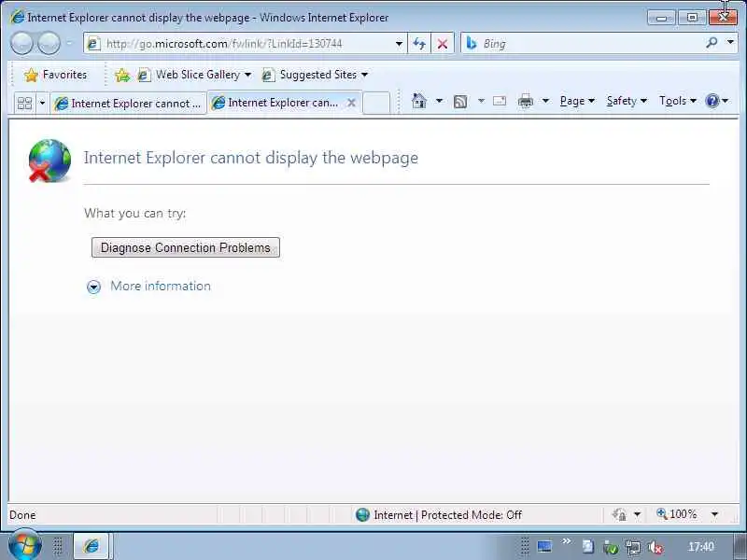
Task: Click the Show desktop strip
Action: 740,547
